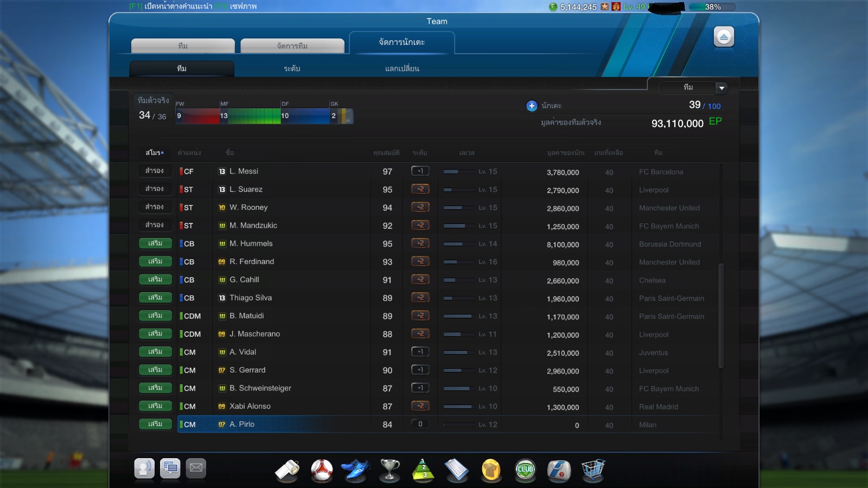Click S. Gerrard's season 07 card badge

[x=222, y=370]
